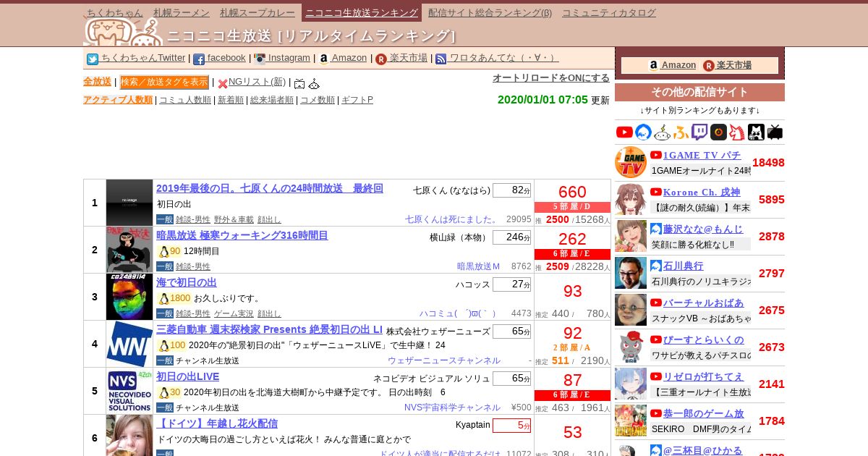Open the TwitCasting site ranking icon
The height and width of the screenshot is (456, 868).
click(x=643, y=132)
